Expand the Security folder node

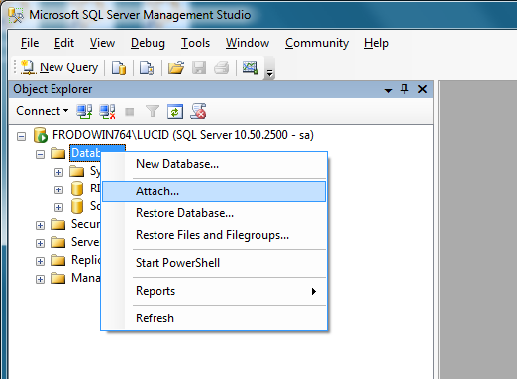click(x=40, y=225)
